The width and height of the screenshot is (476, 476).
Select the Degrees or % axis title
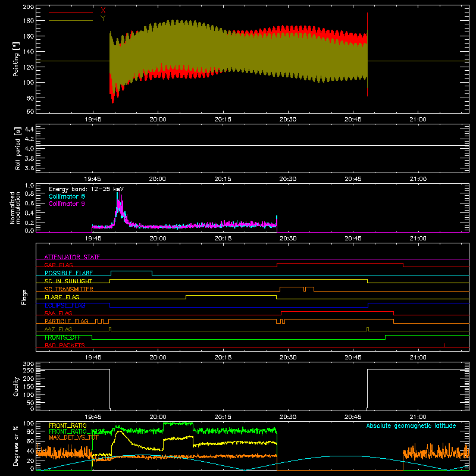point(16,446)
